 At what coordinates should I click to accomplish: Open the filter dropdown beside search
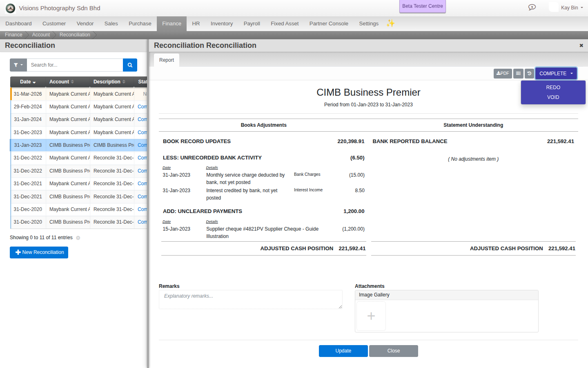point(18,65)
